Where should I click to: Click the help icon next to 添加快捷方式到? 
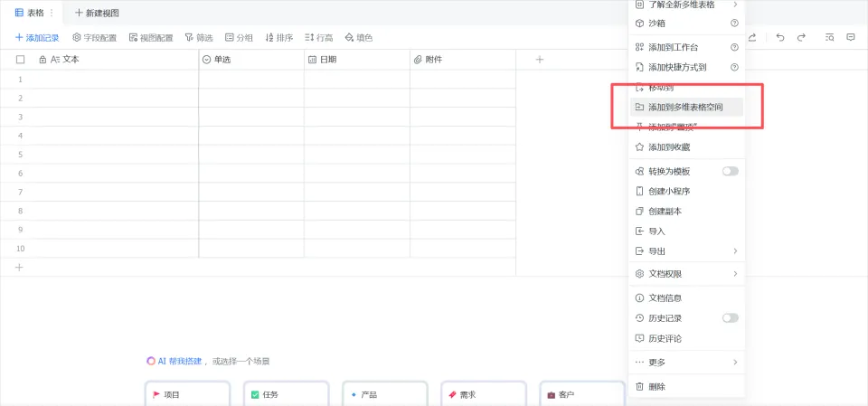click(734, 68)
